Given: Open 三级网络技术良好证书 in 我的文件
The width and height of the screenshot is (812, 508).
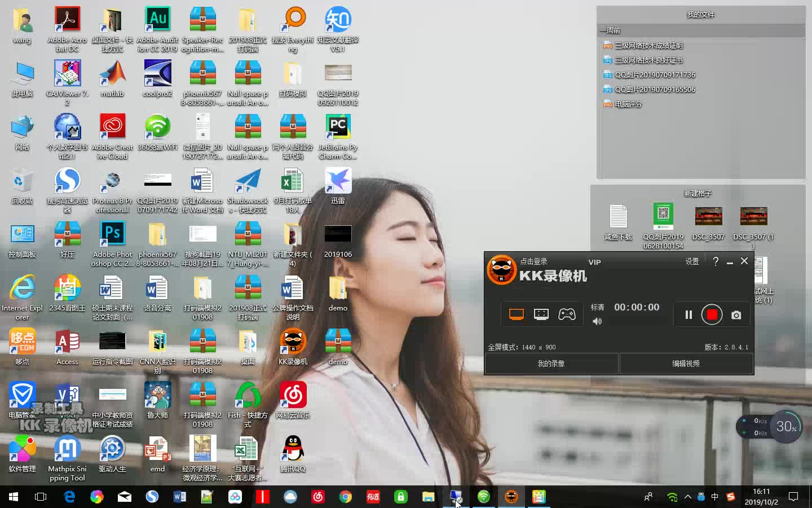Looking at the screenshot, I should (643, 60).
